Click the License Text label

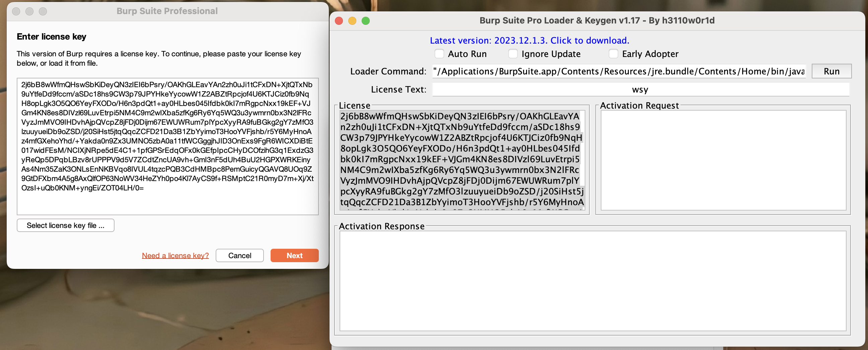tap(399, 90)
